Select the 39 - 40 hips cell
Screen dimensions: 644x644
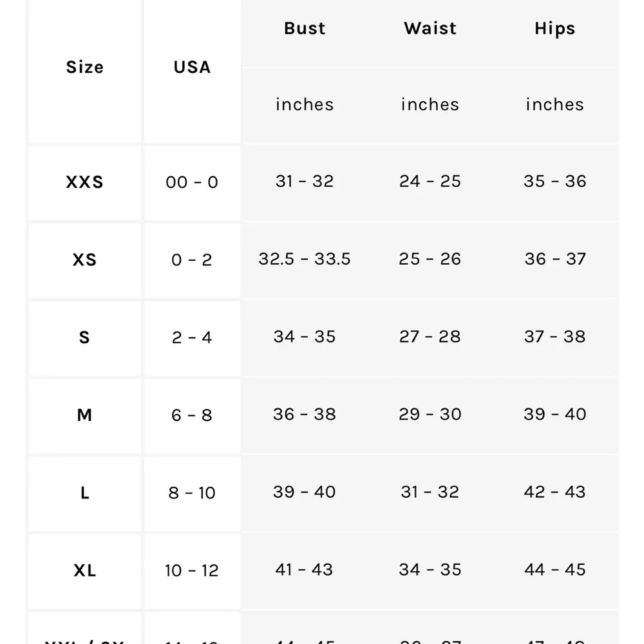point(555,414)
